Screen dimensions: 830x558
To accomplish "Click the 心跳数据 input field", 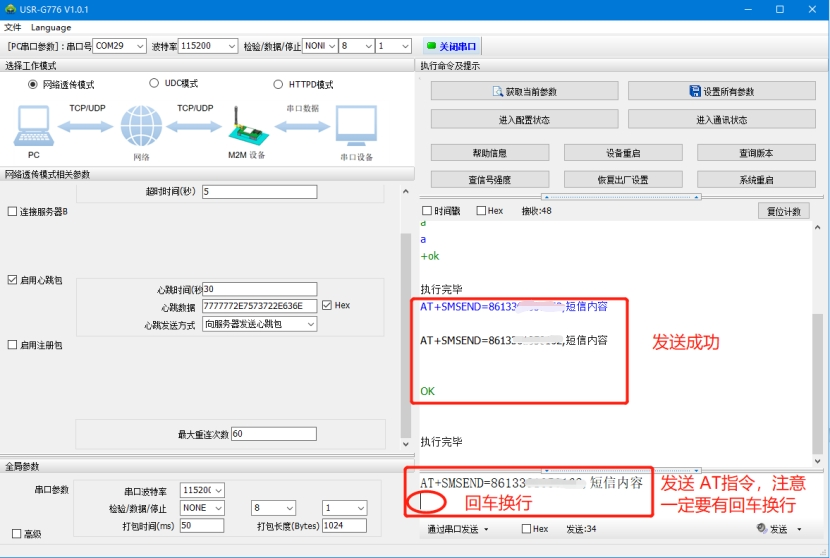I will click(x=259, y=306).
